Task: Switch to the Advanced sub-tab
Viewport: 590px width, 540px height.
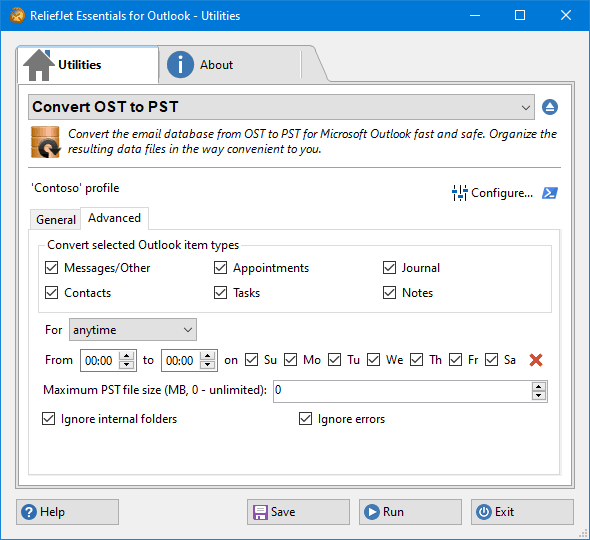Action: 114,218
